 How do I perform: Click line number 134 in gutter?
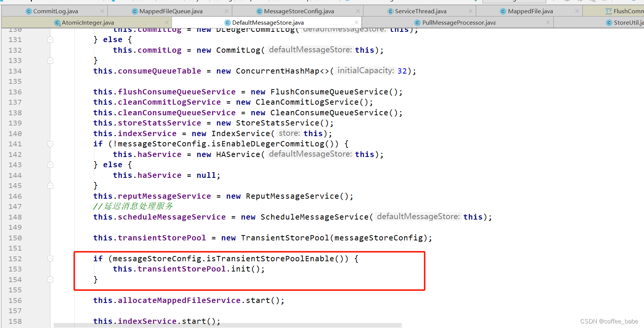(15, 71)
